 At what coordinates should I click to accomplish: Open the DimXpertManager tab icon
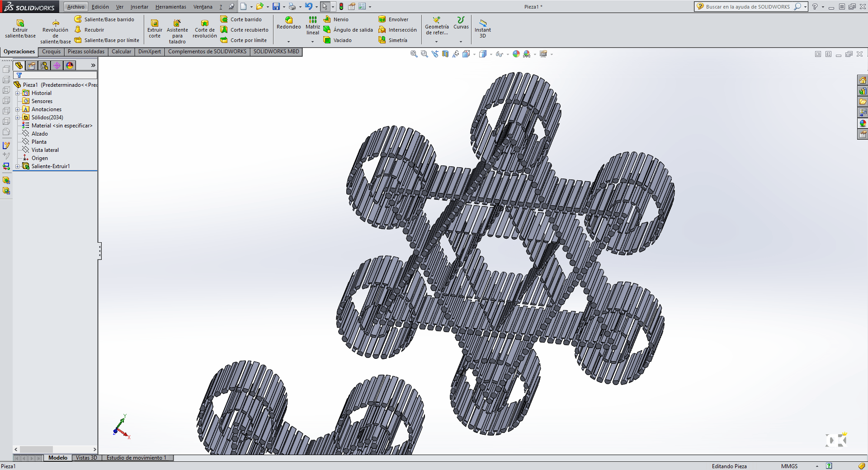[57, 66]
